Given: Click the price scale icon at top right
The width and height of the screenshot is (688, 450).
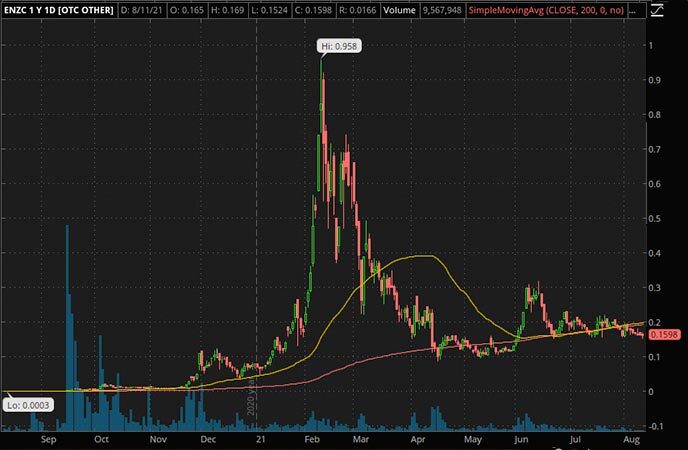Looking at the screenshot, I should point(657,10).
